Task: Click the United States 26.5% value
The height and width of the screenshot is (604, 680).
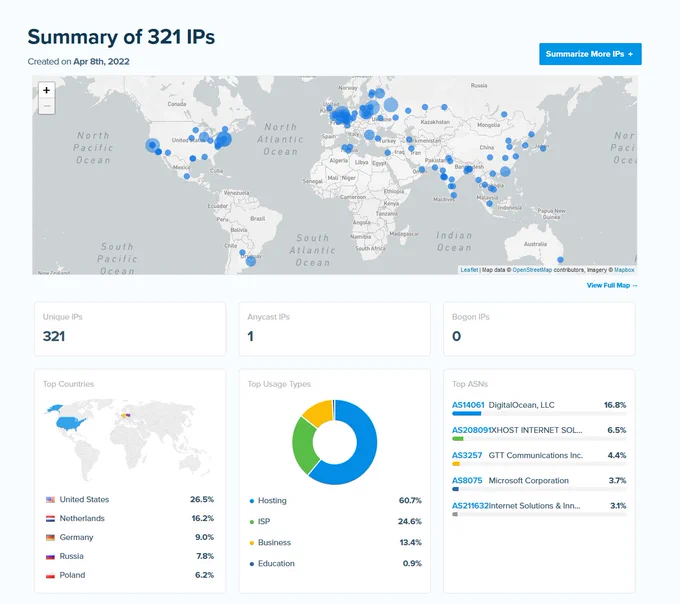Action: tap(202, 500)
